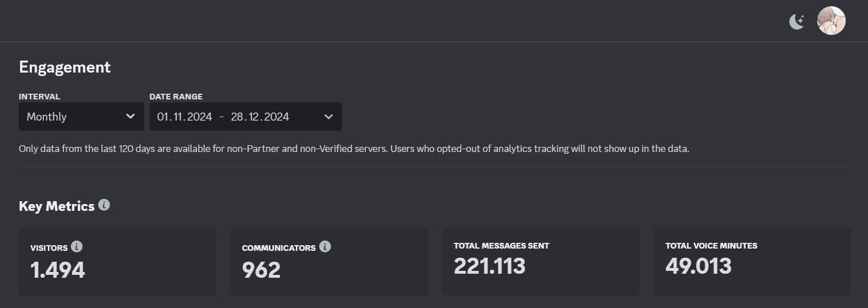The image size is (868, 308).
Task: Open the date range dropdown
Action: click(246, 117)
